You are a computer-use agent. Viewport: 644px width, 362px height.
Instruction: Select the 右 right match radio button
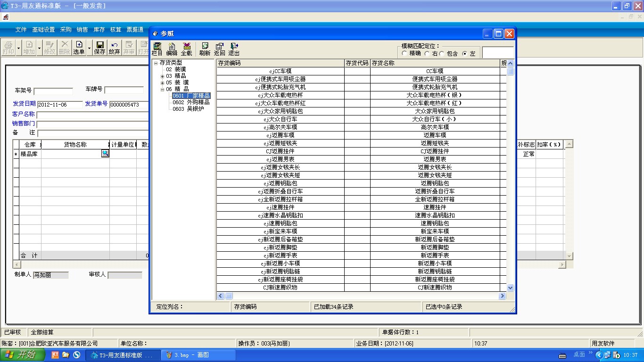click(427, 54)
